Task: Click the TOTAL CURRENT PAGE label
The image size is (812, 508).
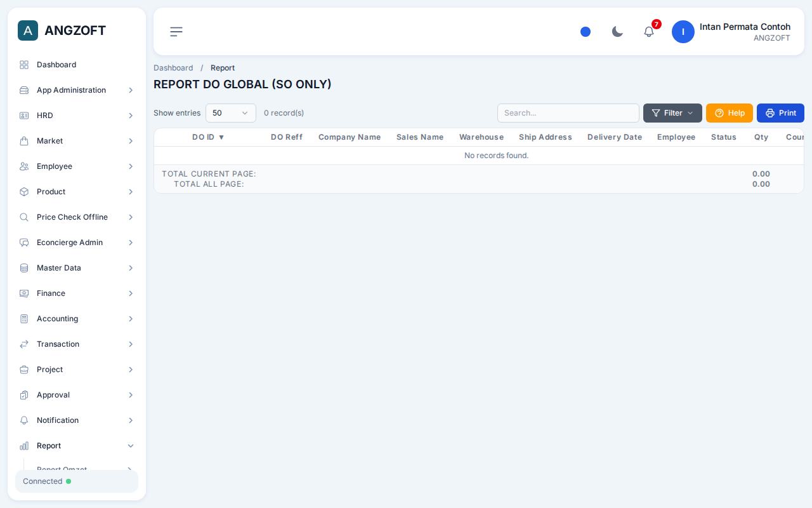Action: coord(209,174)
